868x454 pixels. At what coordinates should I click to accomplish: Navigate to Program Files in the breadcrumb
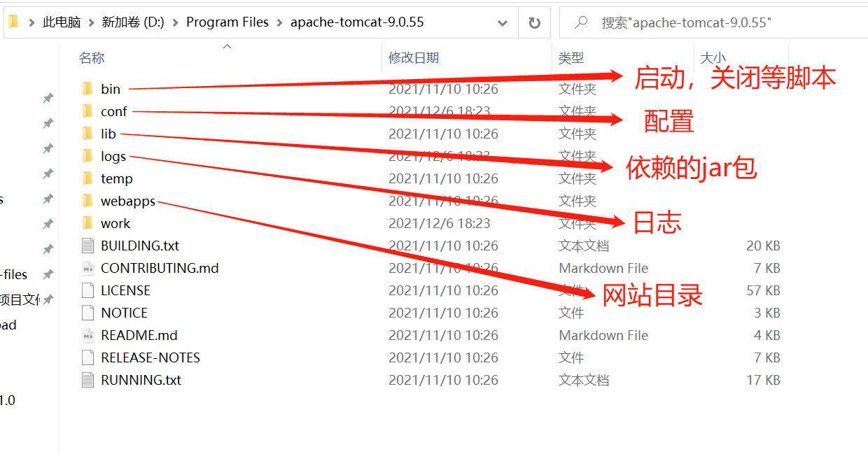coord(227,22)
